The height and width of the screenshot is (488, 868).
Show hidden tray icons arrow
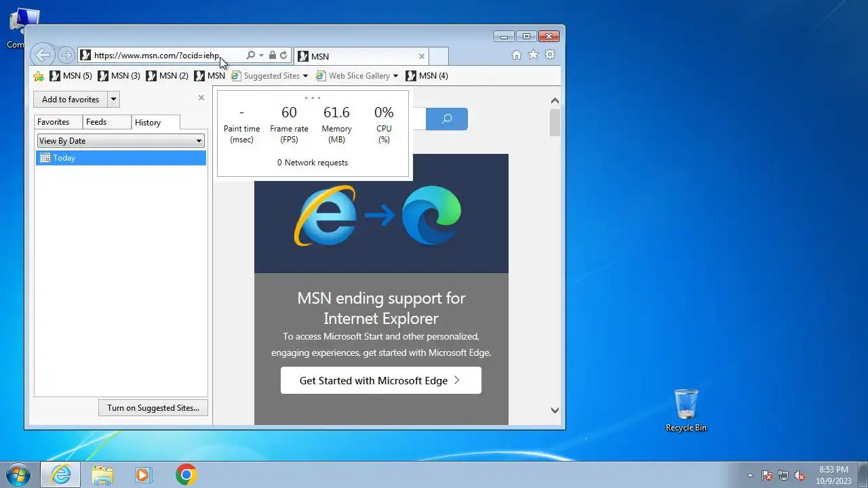[750, 475]
